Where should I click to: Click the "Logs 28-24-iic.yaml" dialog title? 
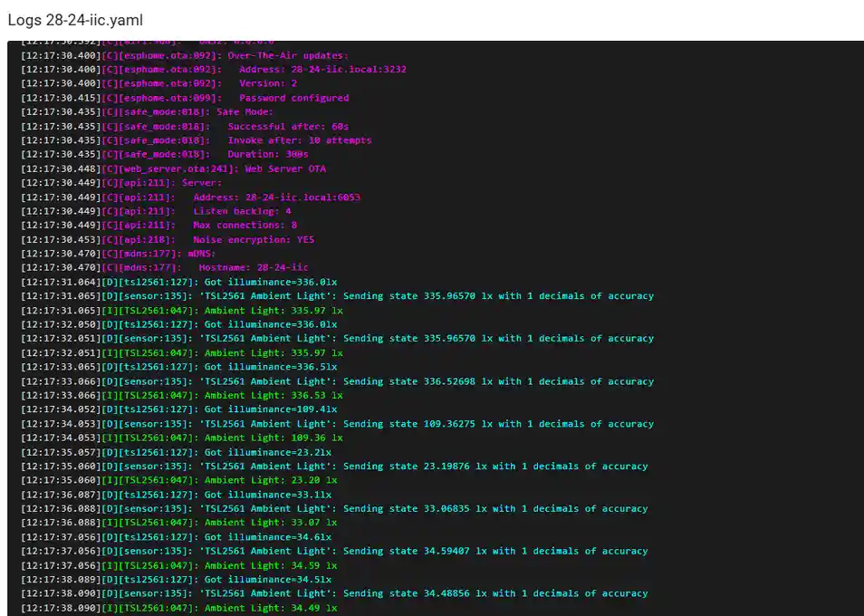click(x=75, y=19)
